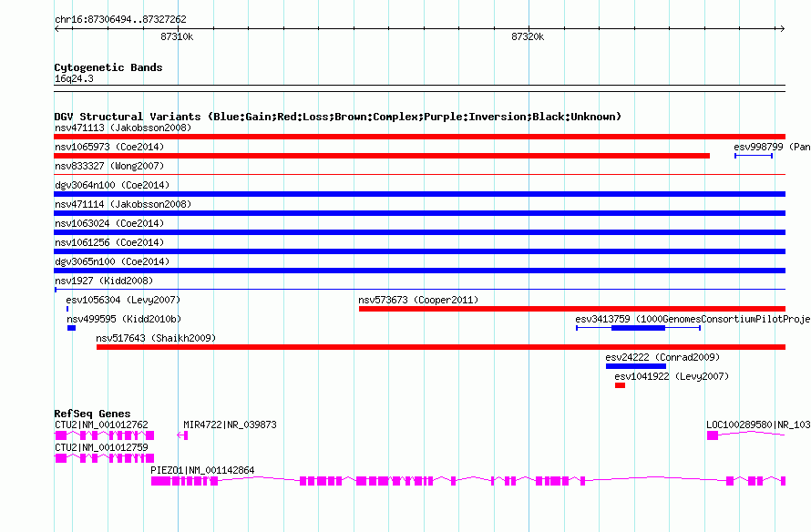This screenshot has width=811, height=532.
Task: Click the nsv1063024 (Coe2014) label
Action: tap(109, 223)
